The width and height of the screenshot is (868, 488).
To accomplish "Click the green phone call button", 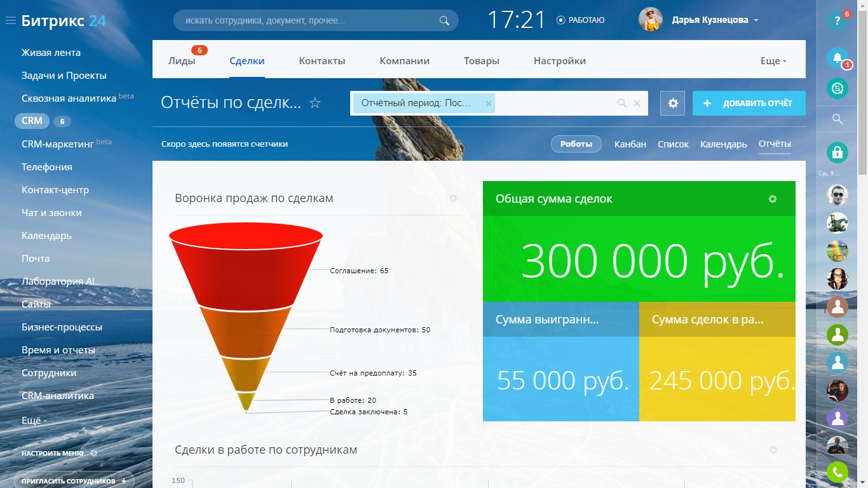I will 837,472.
